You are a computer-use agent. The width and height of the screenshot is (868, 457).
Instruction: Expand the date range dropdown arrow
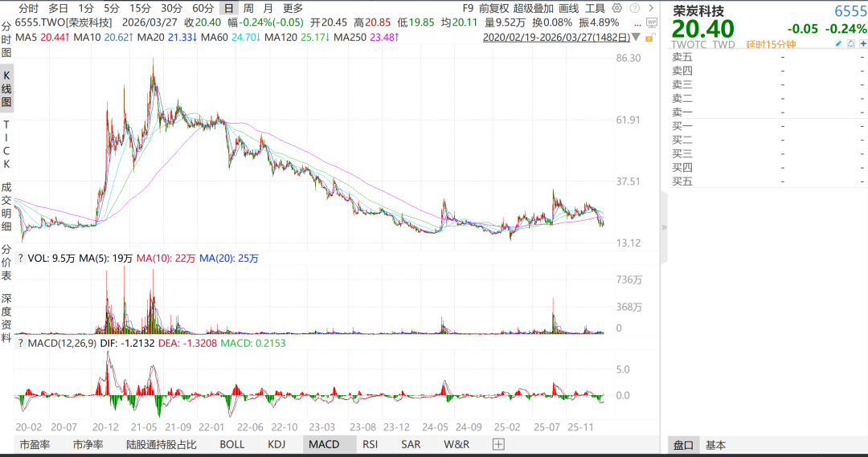637,38
